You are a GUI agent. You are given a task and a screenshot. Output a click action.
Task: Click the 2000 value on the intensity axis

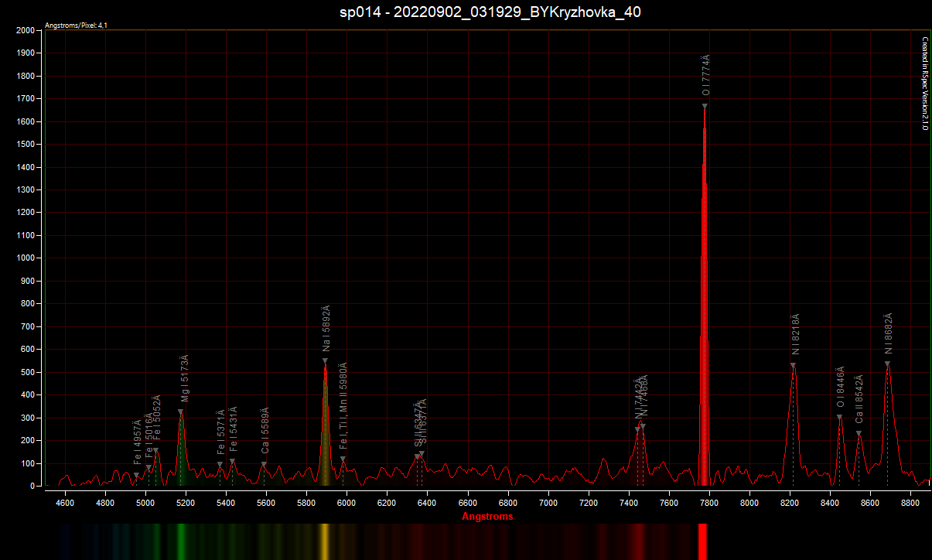[27, 30]
